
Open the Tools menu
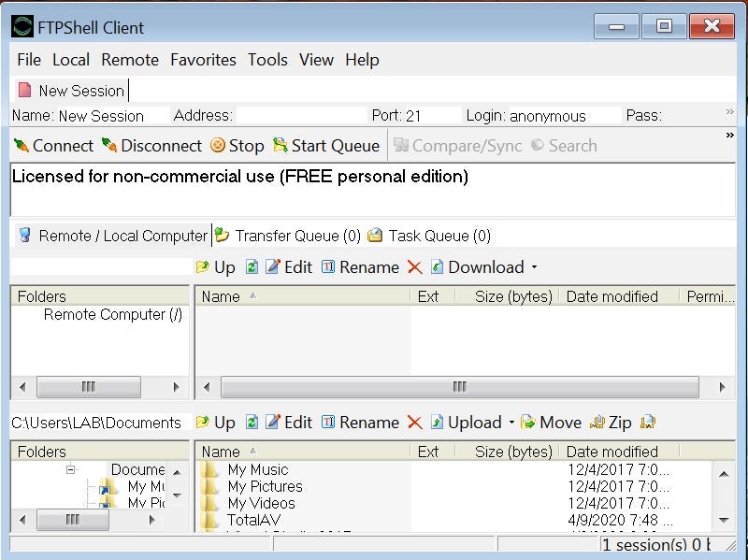[268, 59]
